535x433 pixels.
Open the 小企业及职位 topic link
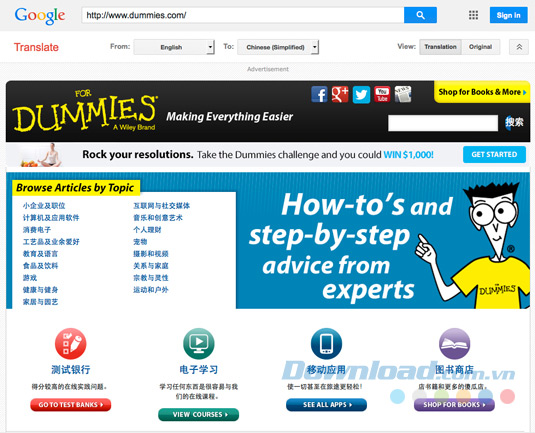(x=44, y=206)
